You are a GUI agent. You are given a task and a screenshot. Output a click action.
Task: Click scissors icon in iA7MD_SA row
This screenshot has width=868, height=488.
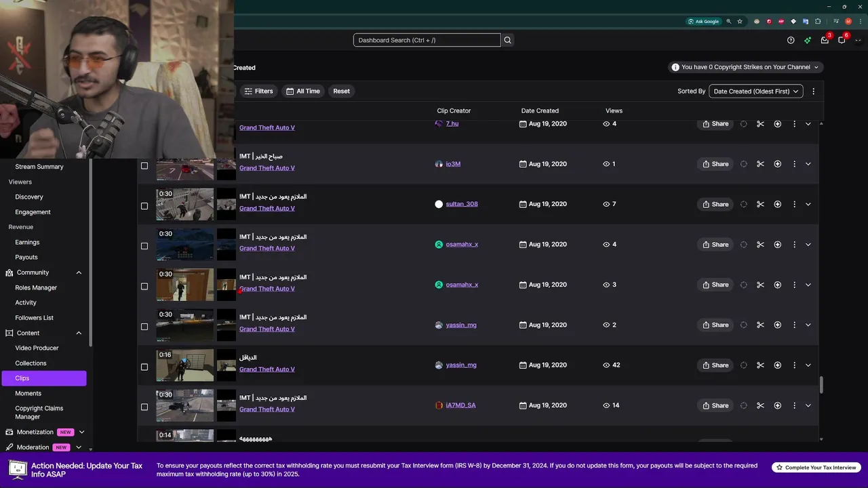(760, 405)
